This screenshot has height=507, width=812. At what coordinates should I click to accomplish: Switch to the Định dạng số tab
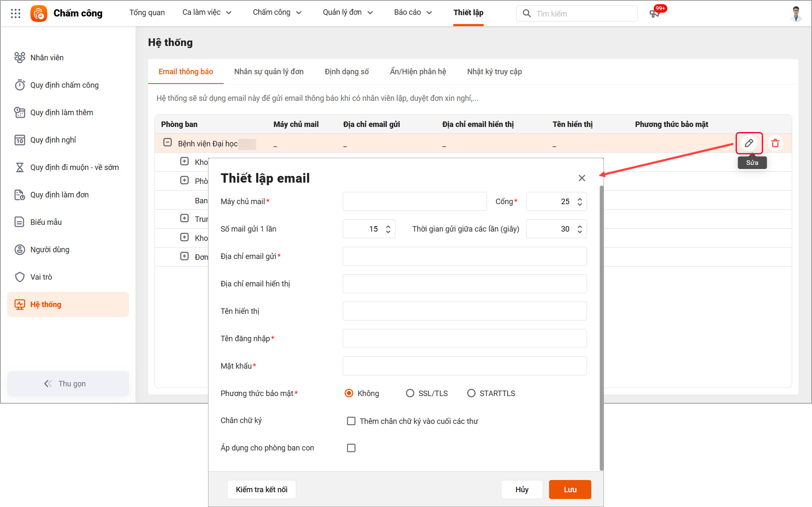(346, 72)
